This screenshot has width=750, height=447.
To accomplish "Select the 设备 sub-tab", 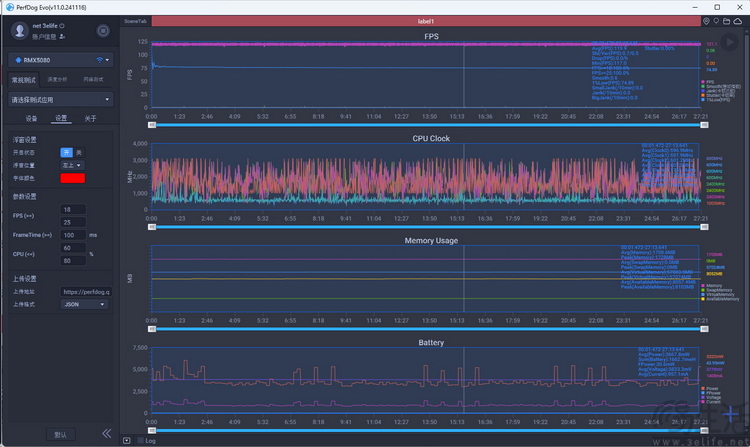I will click(31, 119).
